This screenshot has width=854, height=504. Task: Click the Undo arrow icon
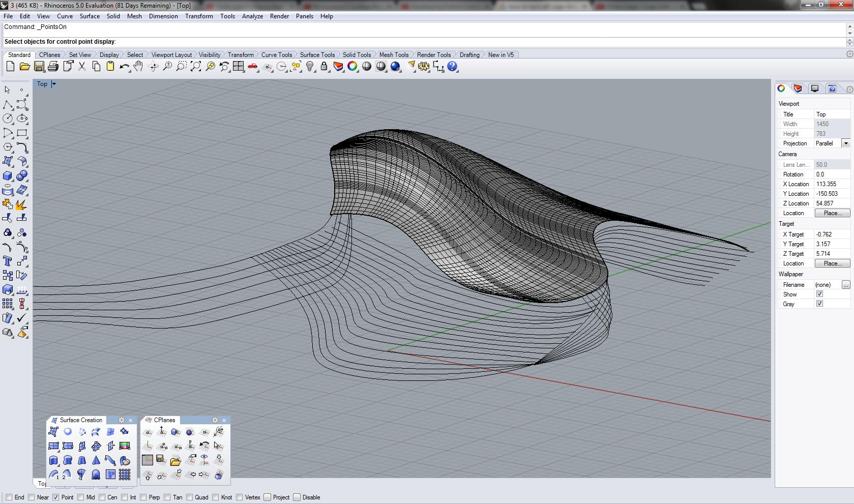(x=124, y=67)
